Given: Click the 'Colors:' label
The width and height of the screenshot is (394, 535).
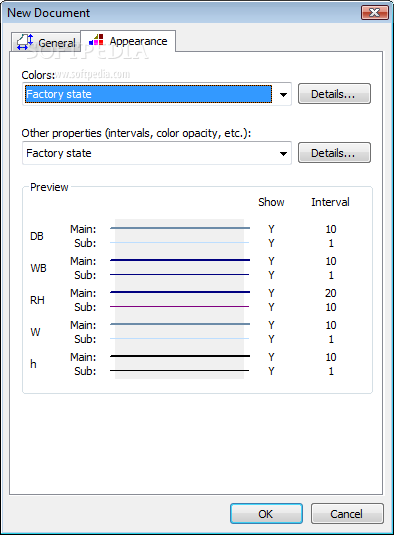Looking at the screenshot, I should [x=38, y=75].
